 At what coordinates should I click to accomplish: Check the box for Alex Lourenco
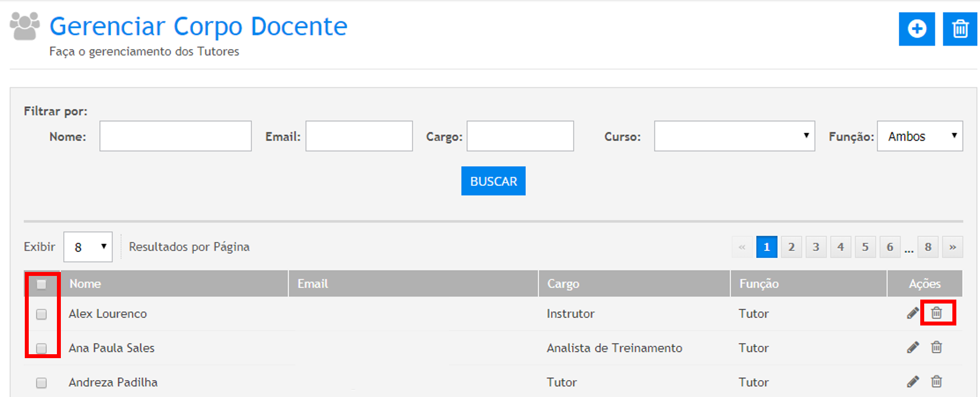point(42,314)
